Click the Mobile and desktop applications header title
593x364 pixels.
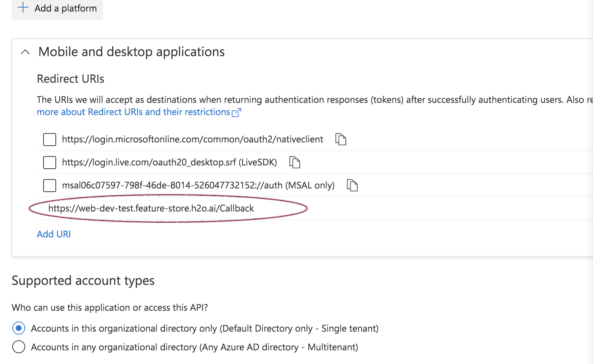131,52
